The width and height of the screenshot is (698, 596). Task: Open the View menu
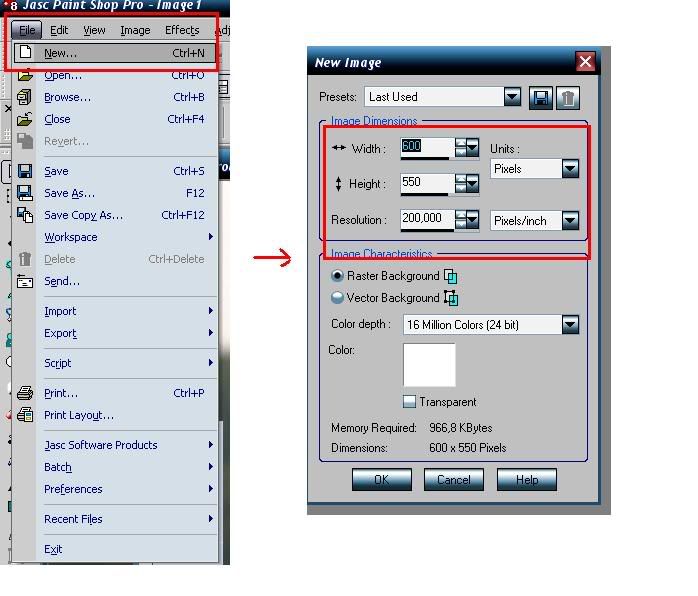(x=94, y=30)
